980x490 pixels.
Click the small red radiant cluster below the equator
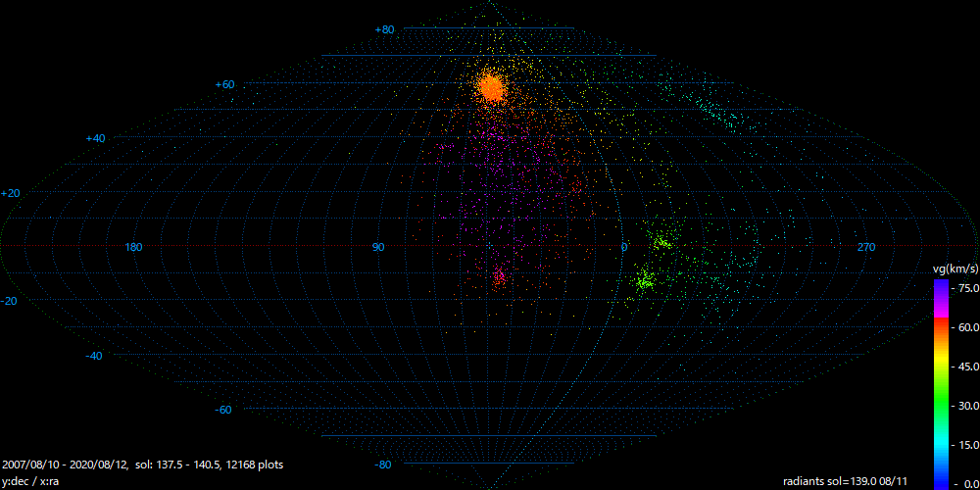(501, 276)
